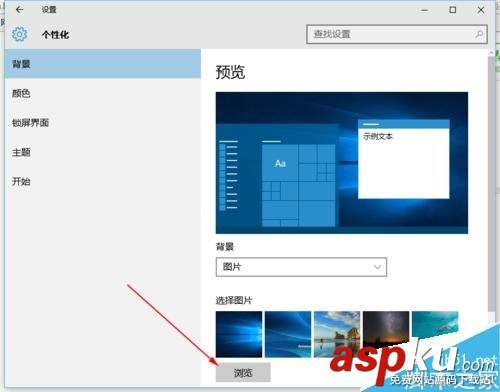The image size is (500, 392).
Task: Open 颜色 settings page
Action: click(x=103, y=93)
